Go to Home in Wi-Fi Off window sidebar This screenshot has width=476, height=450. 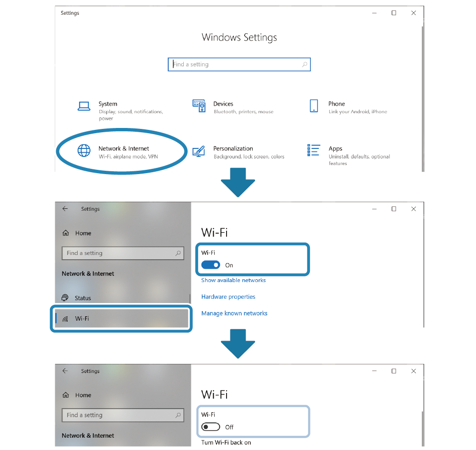pos(83,395)
